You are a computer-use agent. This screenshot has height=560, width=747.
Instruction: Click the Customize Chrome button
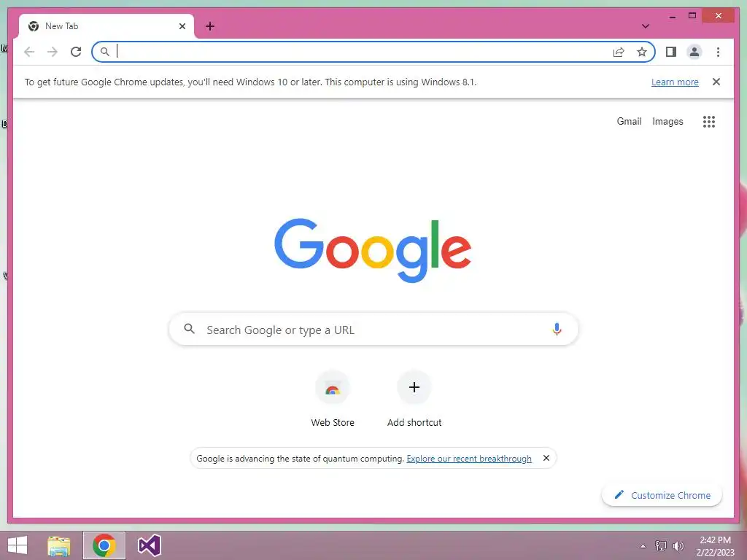662,495
